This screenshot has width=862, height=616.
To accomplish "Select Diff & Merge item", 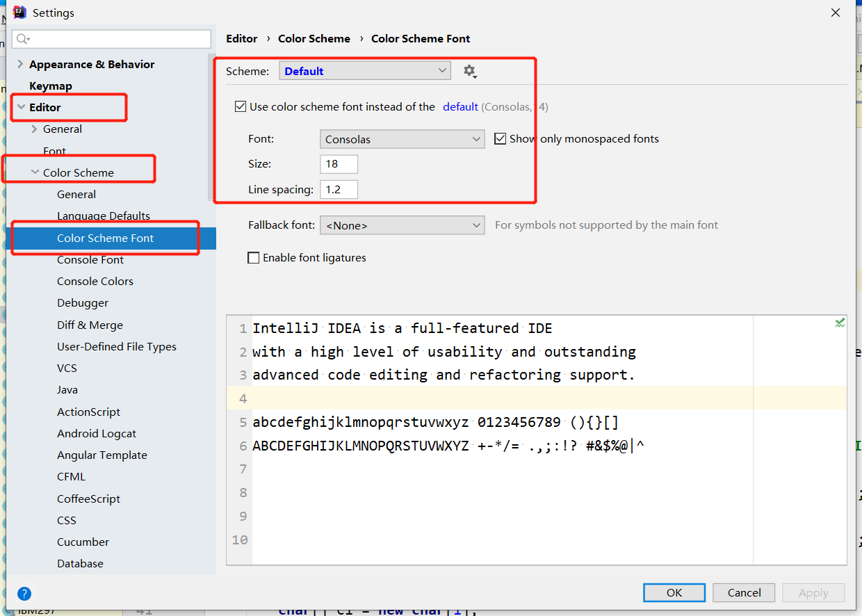I will 90,325.
